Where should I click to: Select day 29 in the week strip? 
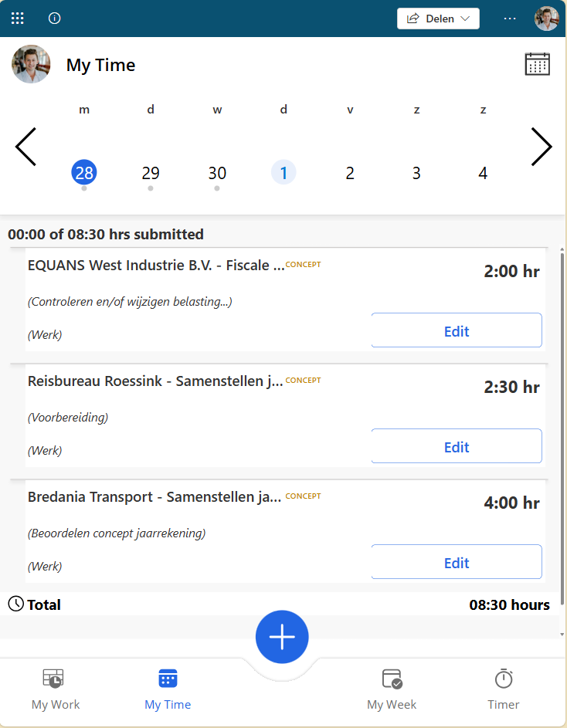coord(151,173)
